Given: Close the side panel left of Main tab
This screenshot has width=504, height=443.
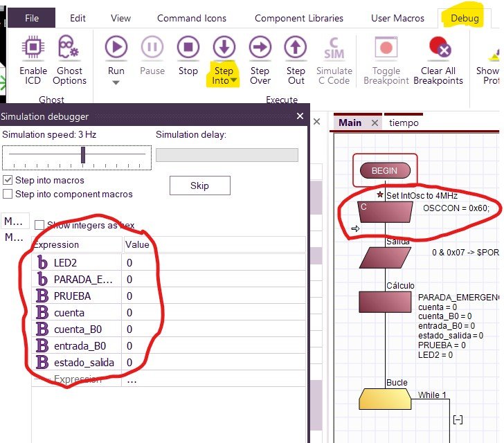Looking at the screenshot, I should tap(316, 122).
